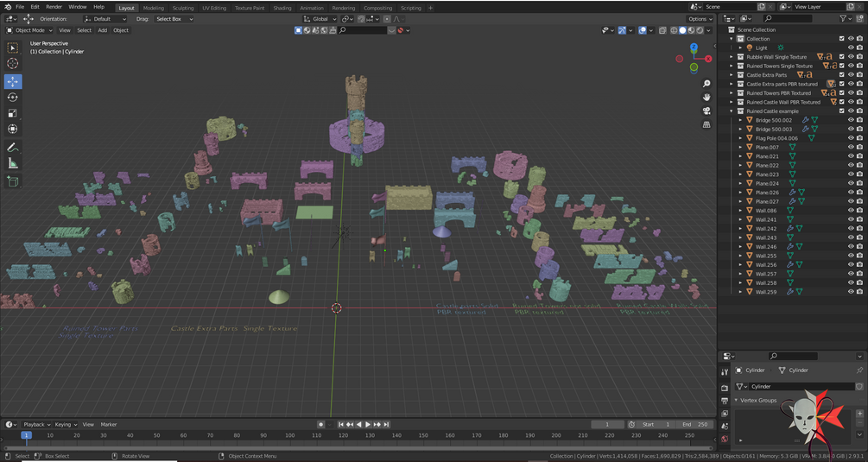Switch to Sculpting workspace tab

(183, 9)
